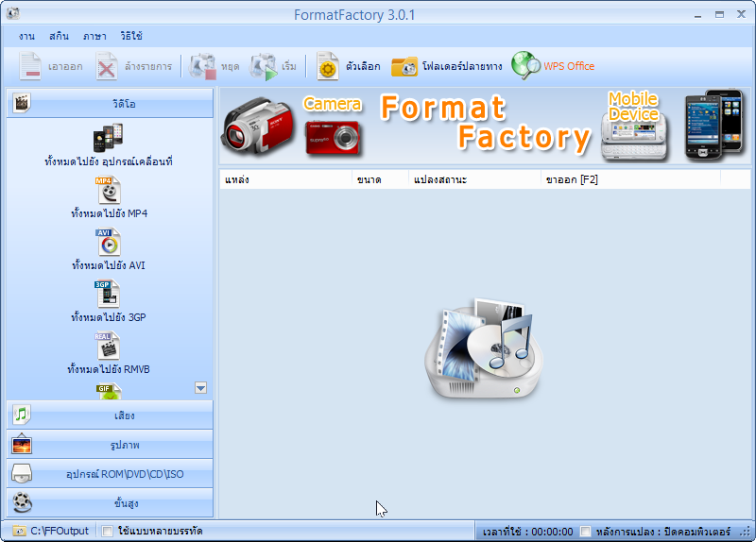The width and height of the screenshot is (756, 542).
Task: Click the ทั้งหมดไปยัง AVI label
Action: (109, 265)
